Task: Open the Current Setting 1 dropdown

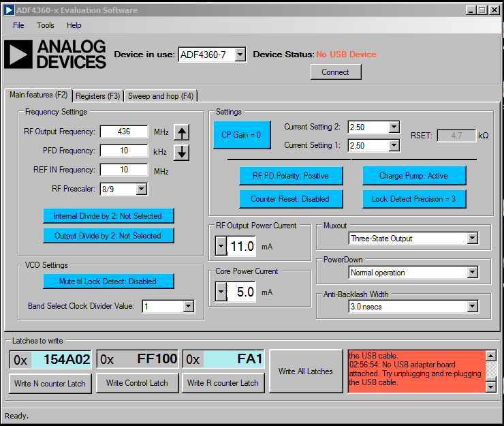Action: pos(394,145)
